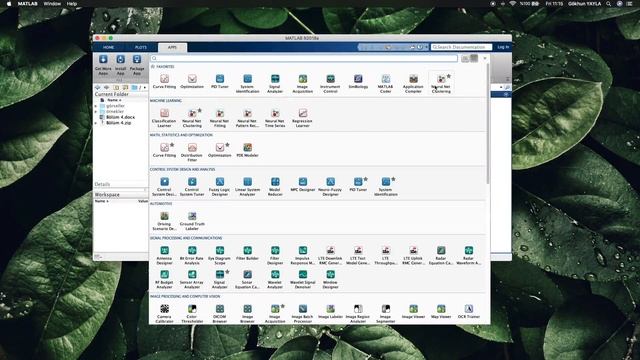Screen dimensions: 640x360
Task: Open Neural Net Time Series app
Action: [275, 118]
